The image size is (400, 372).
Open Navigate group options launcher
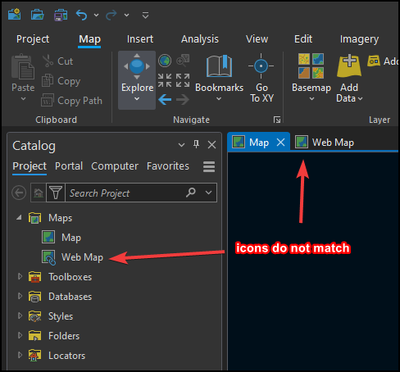click(277, 120)
